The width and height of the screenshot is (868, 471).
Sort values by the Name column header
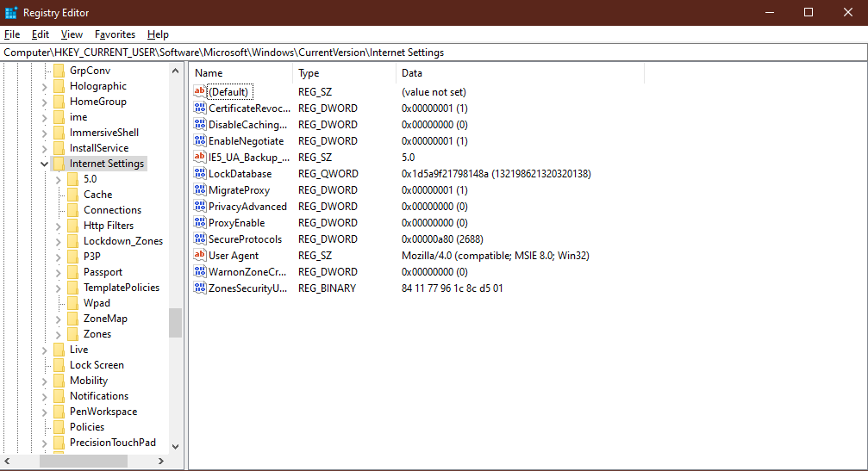pyautogui.click(x=240, y=73)
